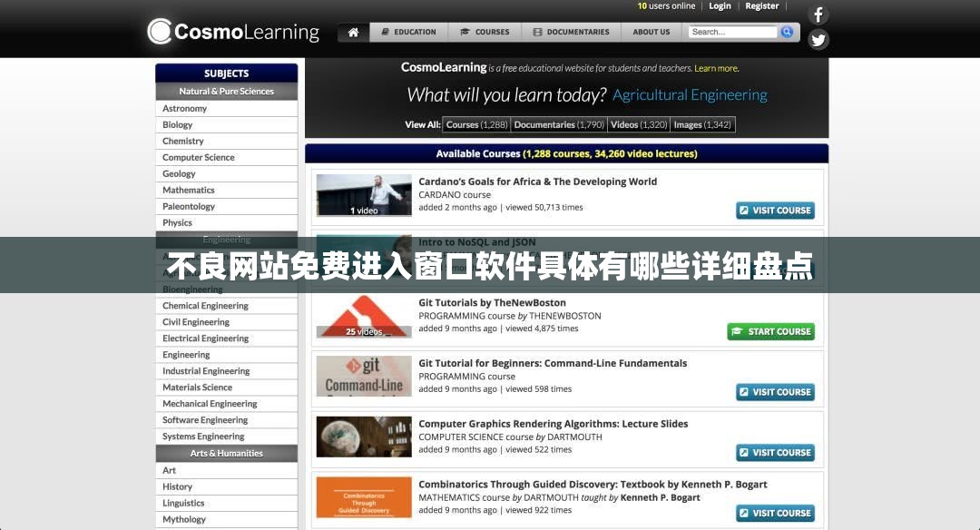Select Astronomy in the subjects list
The image size is (980, 530).
click(226, 109)
